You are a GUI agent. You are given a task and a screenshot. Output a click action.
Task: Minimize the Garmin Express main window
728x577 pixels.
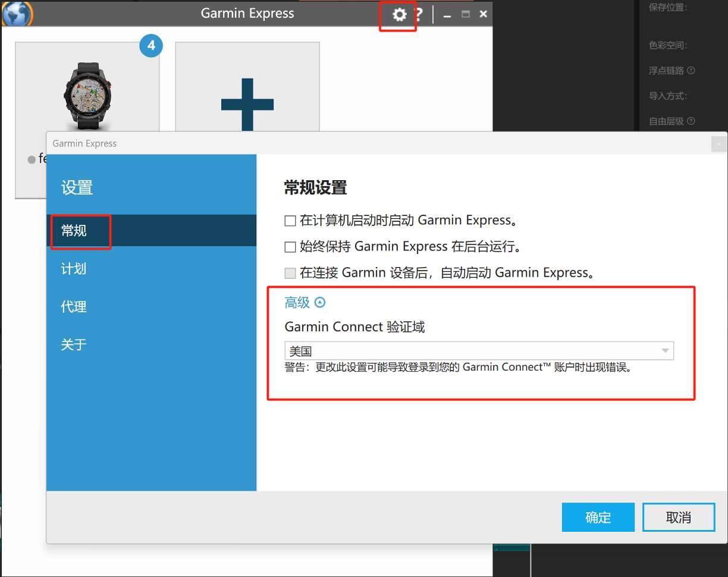tap(447, 15)
